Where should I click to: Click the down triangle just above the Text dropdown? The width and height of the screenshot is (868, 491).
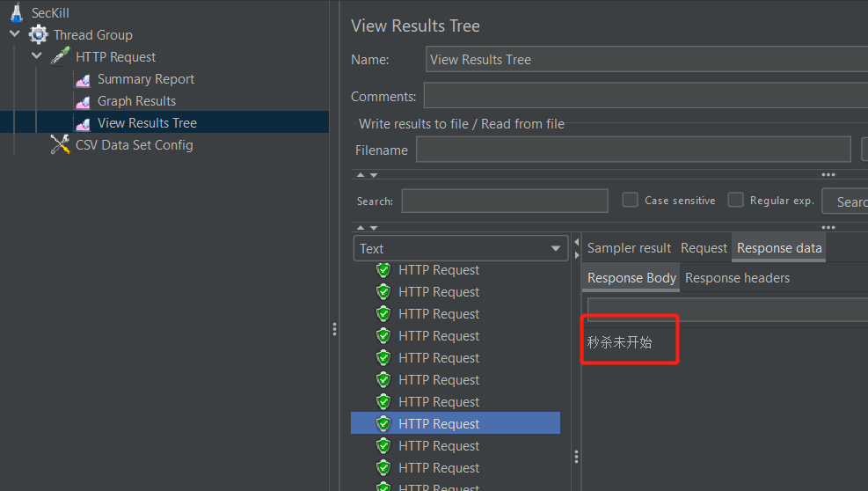[x=374, y=228]
